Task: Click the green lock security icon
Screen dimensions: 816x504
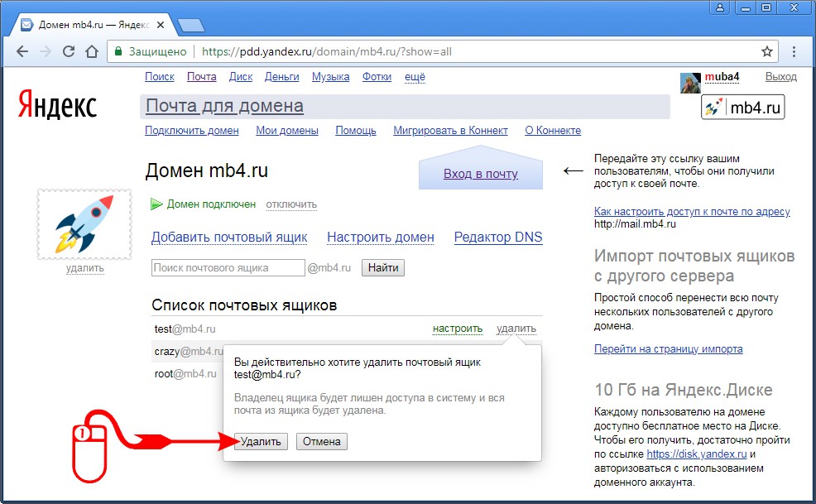Action: point(118,51)
